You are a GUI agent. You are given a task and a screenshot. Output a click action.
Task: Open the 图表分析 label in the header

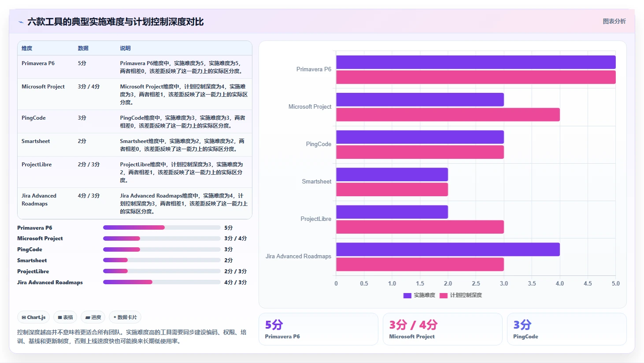pos(614,21)
